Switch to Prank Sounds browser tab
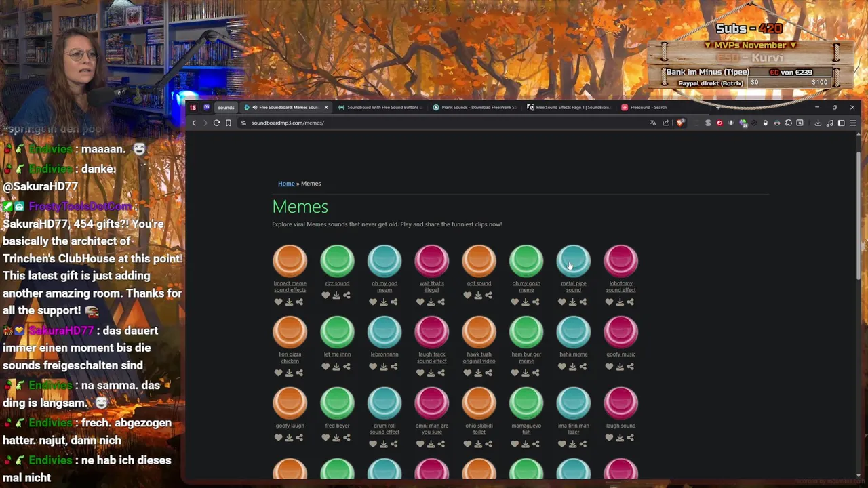The height and width of the screenshot is (488, 868). click(474, 107)
